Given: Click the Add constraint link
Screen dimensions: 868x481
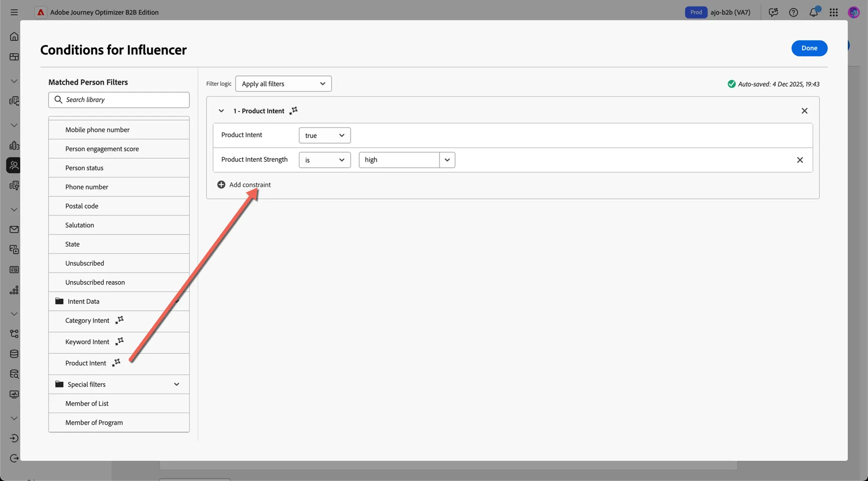Looking at the screenshot, I should point(250,185).
